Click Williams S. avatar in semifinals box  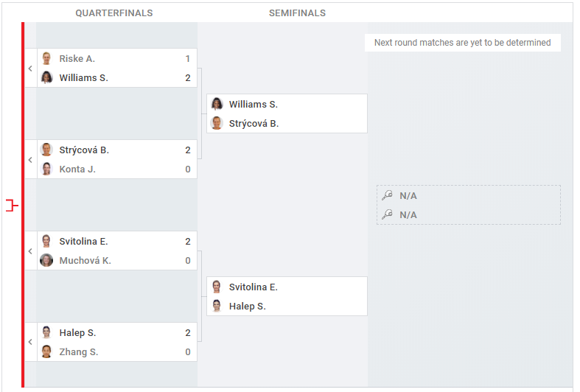[x=217, y=104]
